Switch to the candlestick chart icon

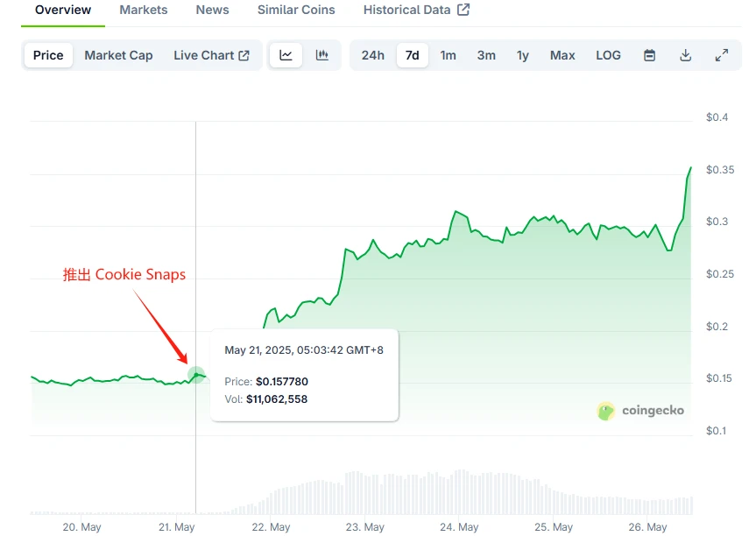click(x=321, y=54)
